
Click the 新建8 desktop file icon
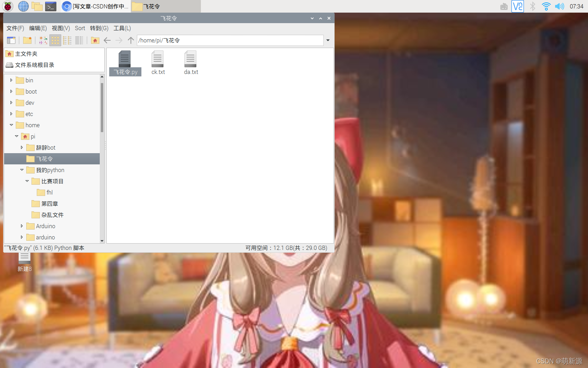click(x=24, y=263)
